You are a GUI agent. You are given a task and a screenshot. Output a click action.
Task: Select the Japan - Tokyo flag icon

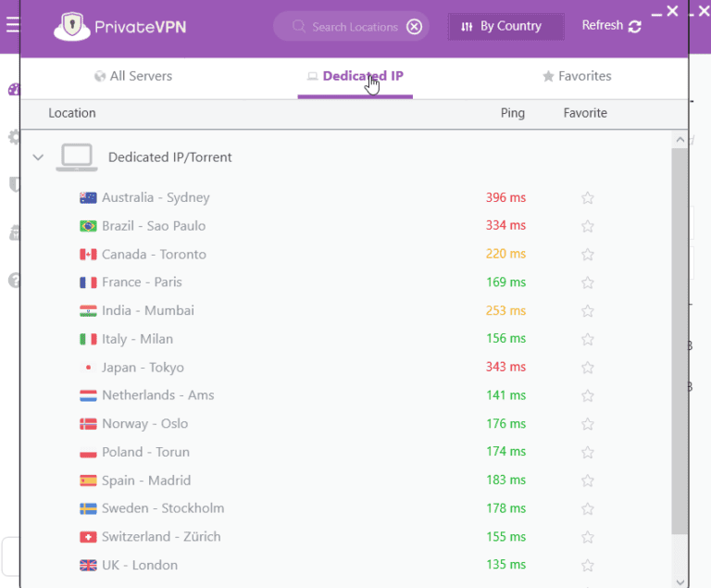(88, 368)
